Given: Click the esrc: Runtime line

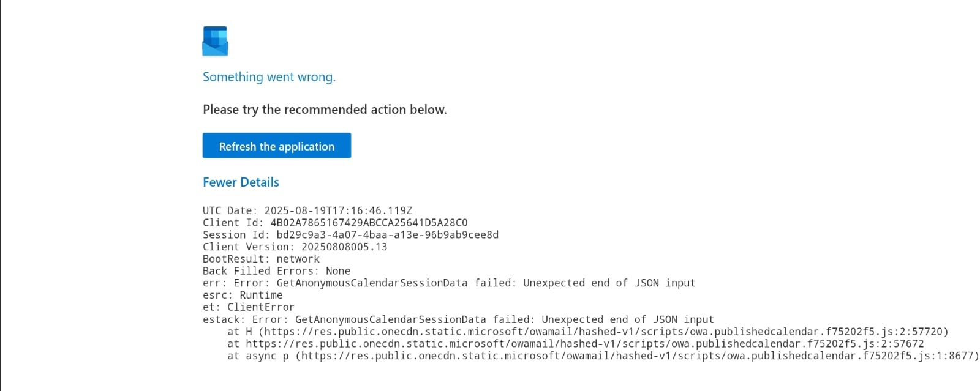Looking at the screenshot, I should pos(243,295).
